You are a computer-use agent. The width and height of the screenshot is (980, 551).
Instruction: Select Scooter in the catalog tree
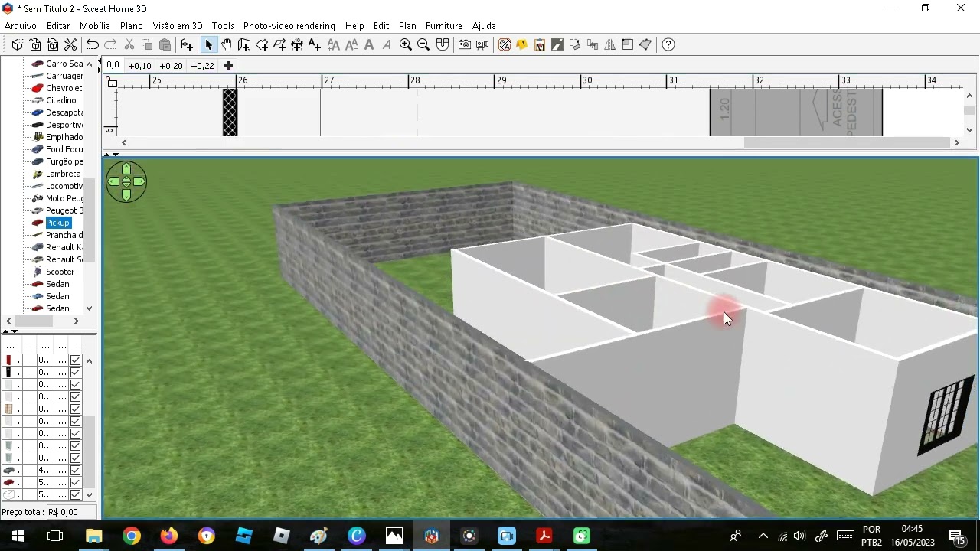point(60,272)
